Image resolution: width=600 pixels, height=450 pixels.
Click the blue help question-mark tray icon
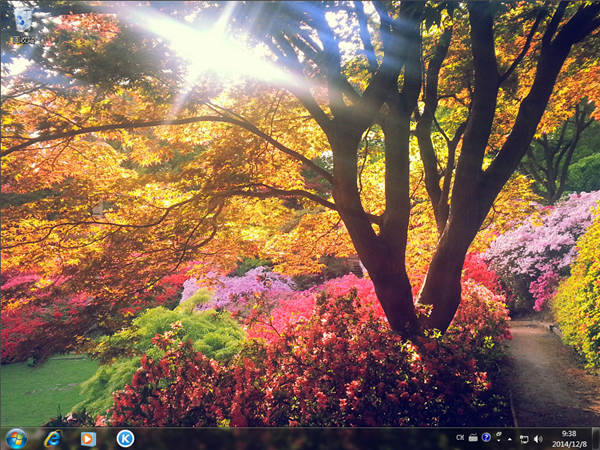[x=486, y=437]
